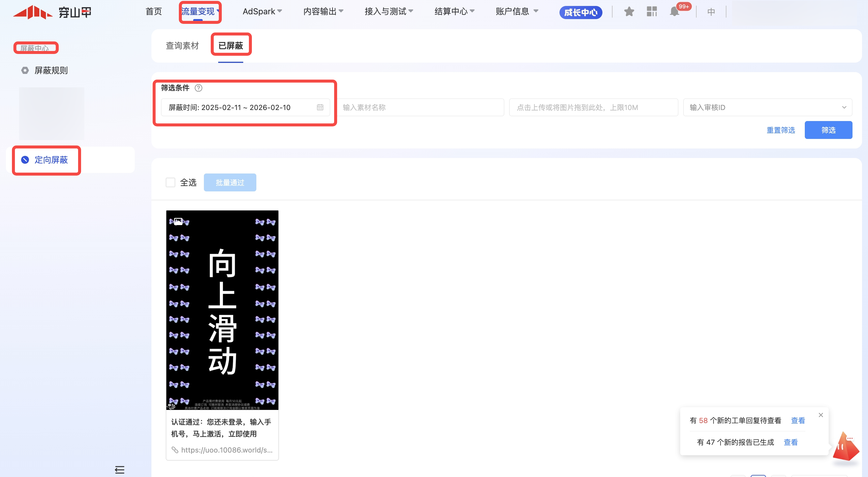Click the help icon beside 筛选条件
The image size is (868, 477).
tap(199, 88)
